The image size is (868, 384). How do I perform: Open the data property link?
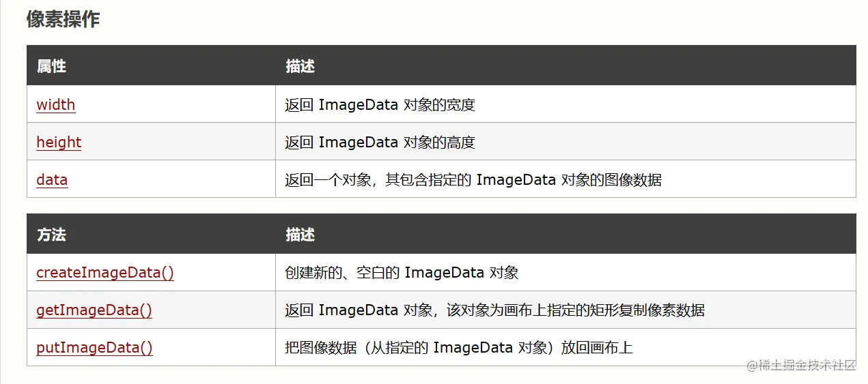coord(52,179)
